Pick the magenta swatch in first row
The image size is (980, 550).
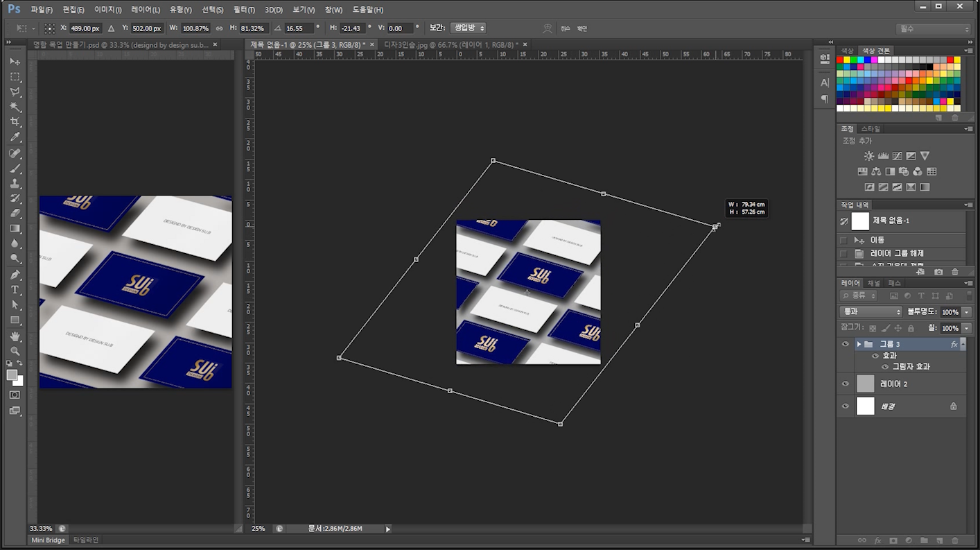point(875,60)
